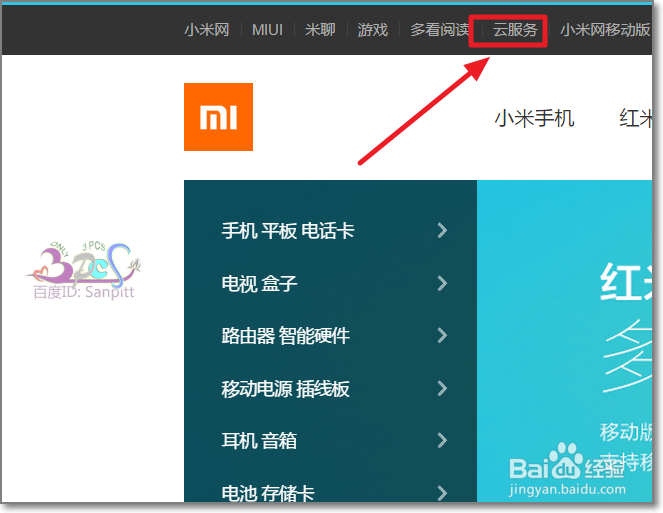Expand chevron beside 电视 盒子

(442, 283)
